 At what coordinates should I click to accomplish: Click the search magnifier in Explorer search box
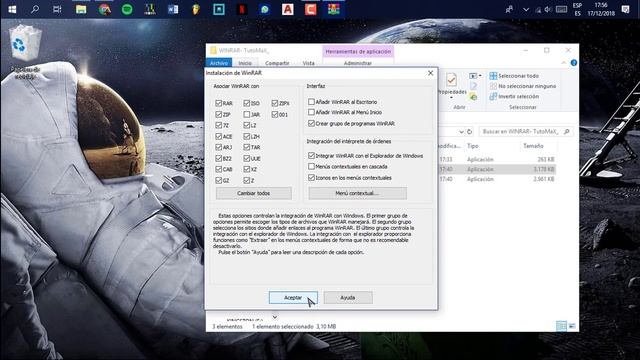click(x=567, y=131)
